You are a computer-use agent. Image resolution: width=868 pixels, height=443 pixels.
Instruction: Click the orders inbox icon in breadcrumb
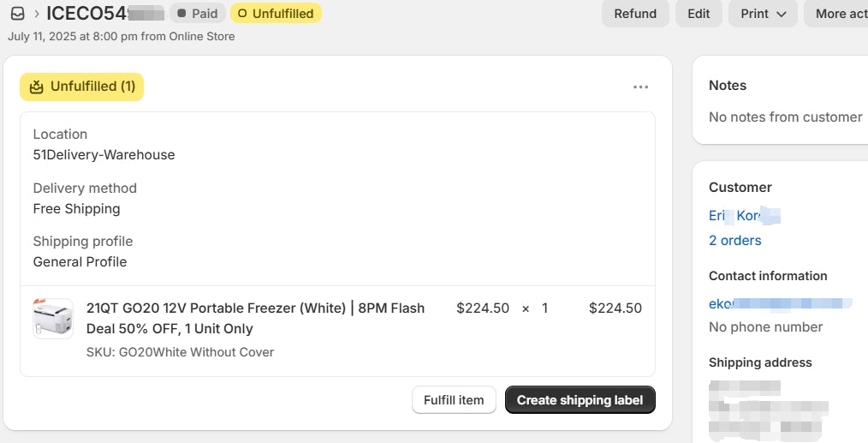click(x=17, y=14)
